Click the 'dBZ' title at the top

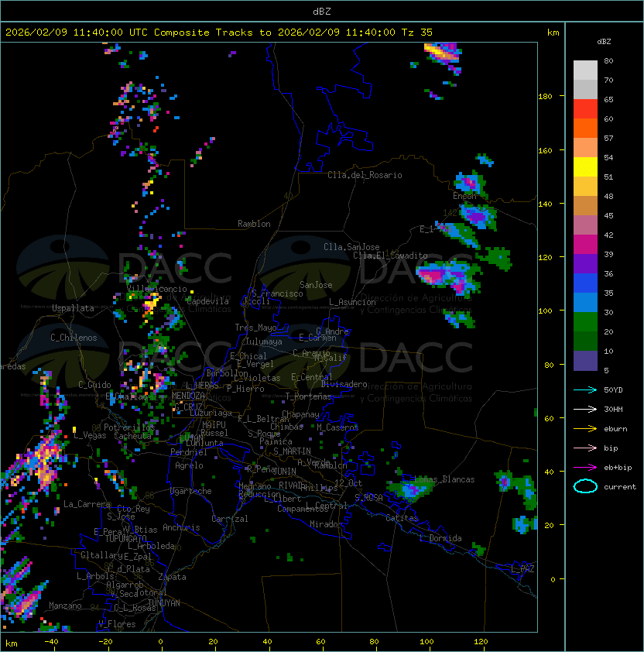click(x=322, y=11)
